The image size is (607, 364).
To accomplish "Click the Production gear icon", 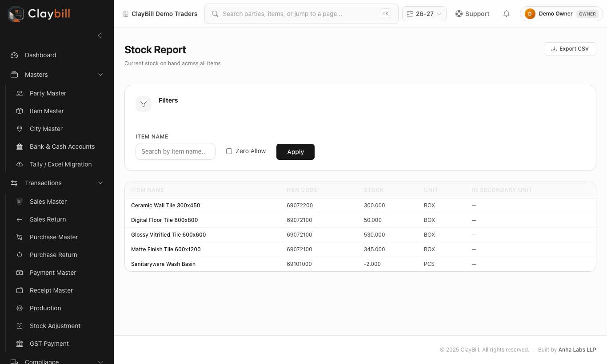I will (20, 308).
